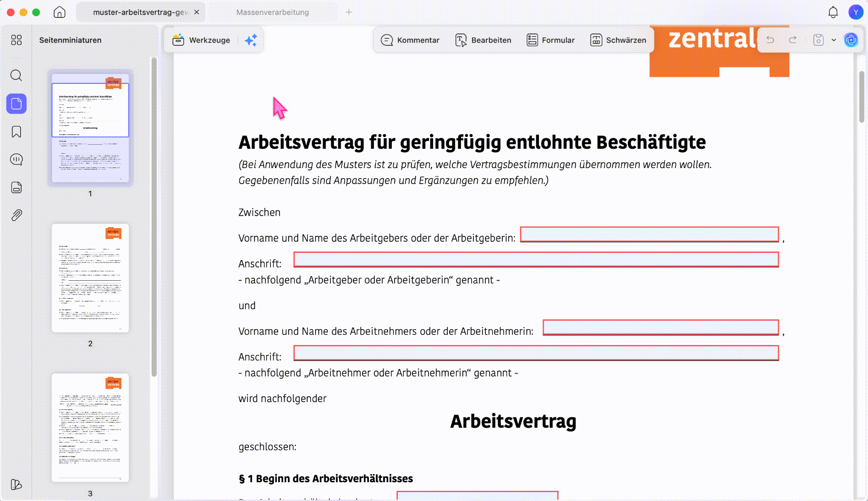
Task: Click the document vertical scrollbar
Action: [862, 97]
